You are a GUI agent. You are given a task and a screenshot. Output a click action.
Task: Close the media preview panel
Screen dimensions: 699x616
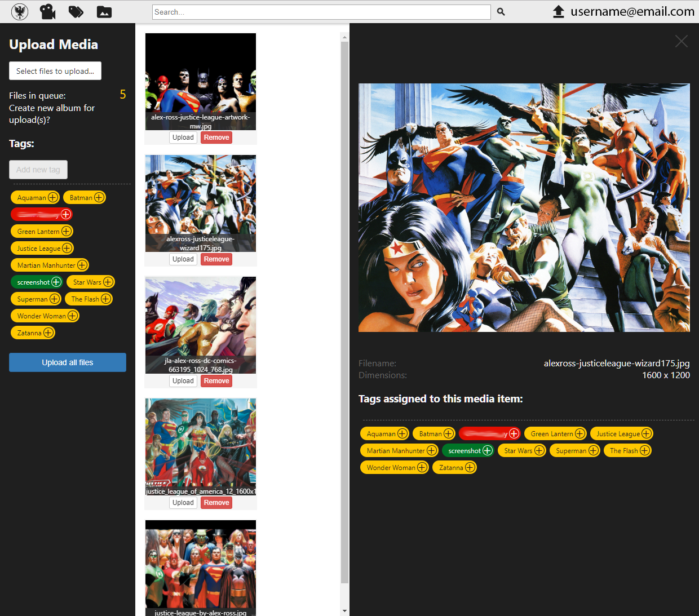(x=682, y=41)
